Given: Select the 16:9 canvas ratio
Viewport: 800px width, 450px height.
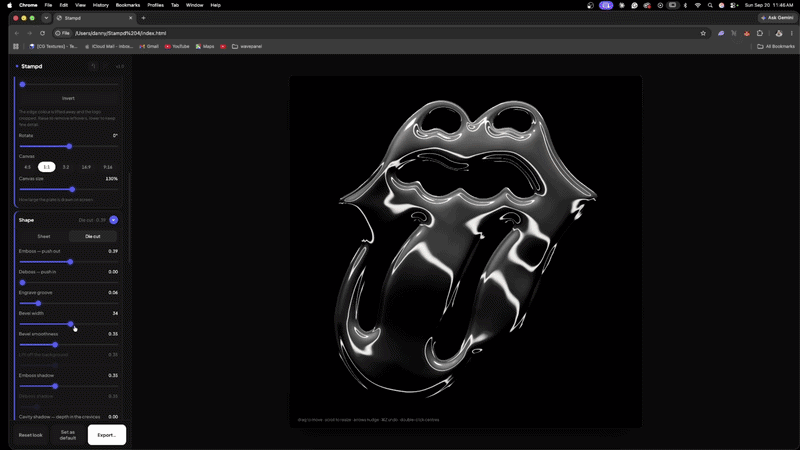Looking at the screenshot, I should coord(86,167).
